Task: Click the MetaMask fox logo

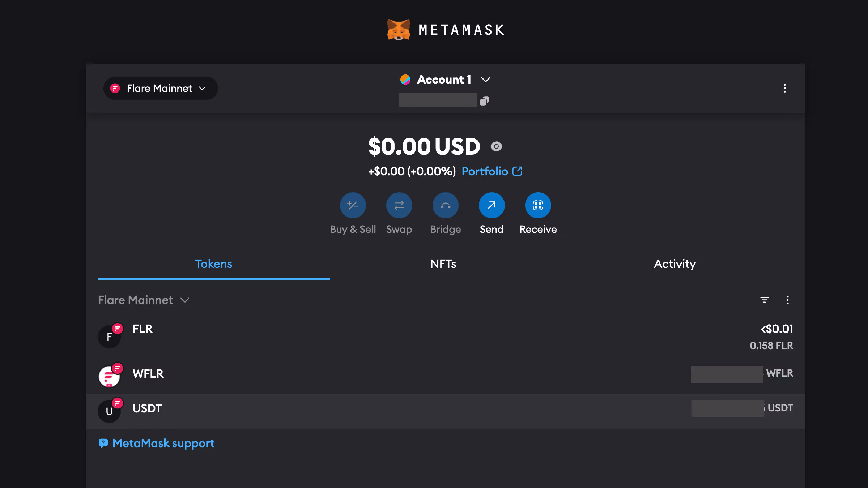Action: (399, 30)
